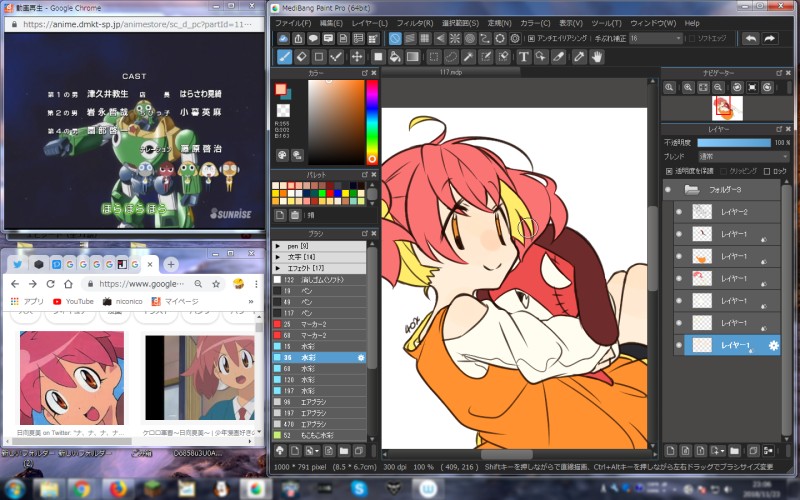
Task: Hide the レイヤー2 layer
Action: (679, 212)
